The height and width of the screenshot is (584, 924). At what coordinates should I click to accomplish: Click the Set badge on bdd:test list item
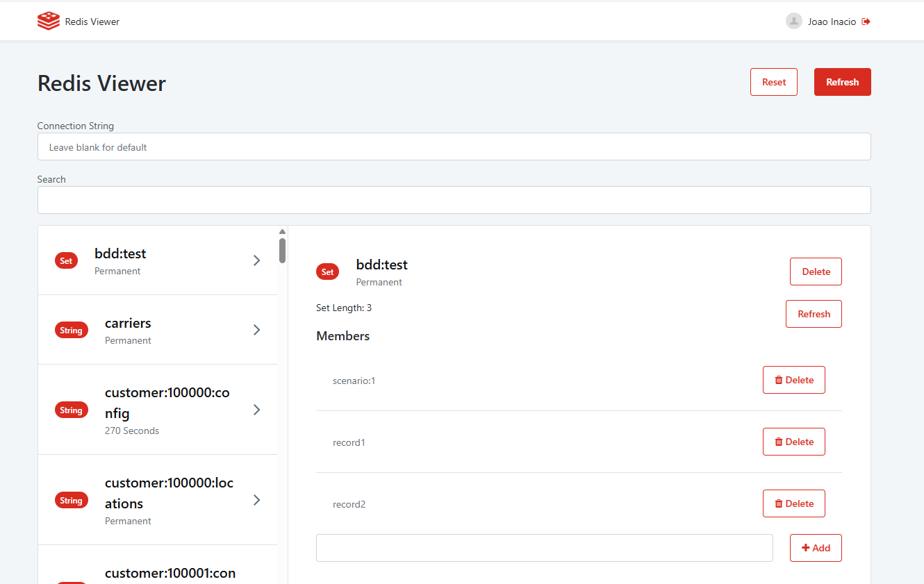[66, 261]
